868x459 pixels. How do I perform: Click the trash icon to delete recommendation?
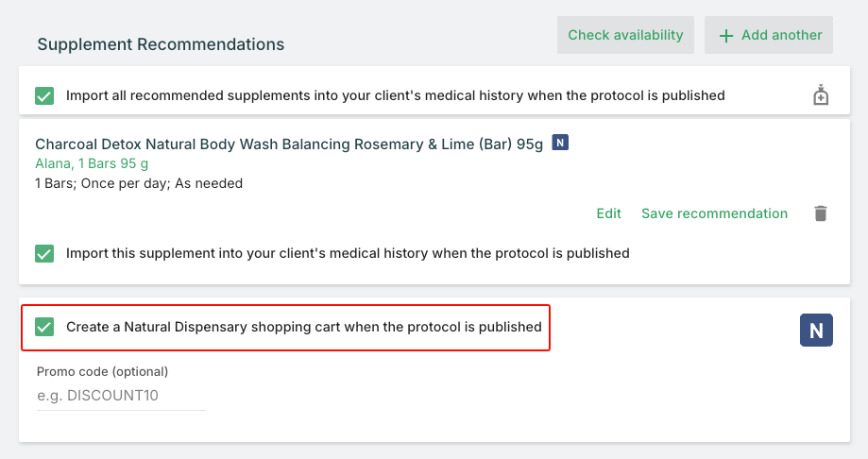[x=821, y=213]
